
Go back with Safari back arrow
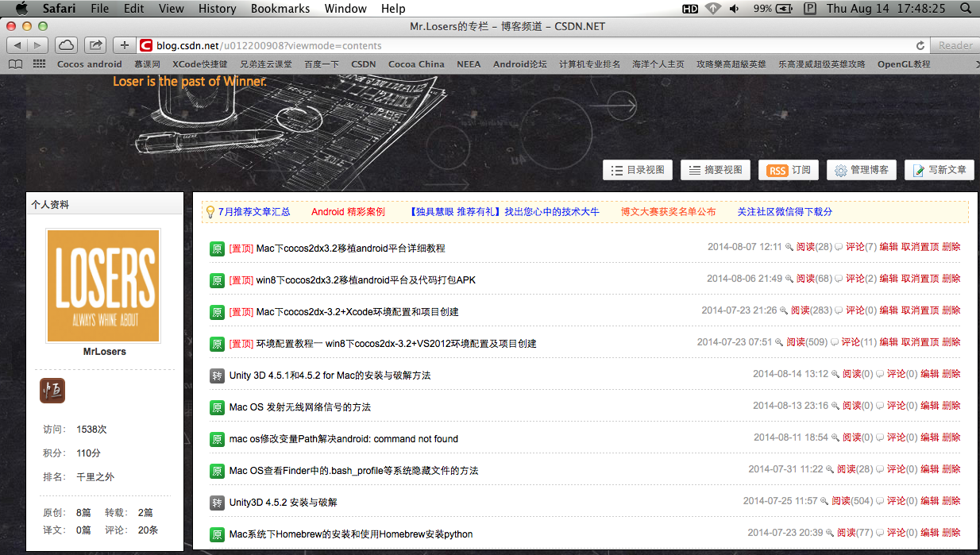point(17,45)
